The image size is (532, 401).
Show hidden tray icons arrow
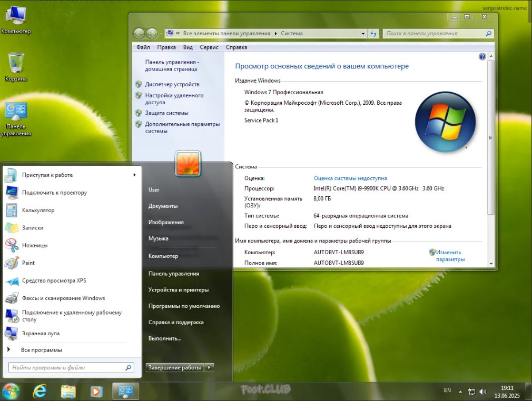460,392
